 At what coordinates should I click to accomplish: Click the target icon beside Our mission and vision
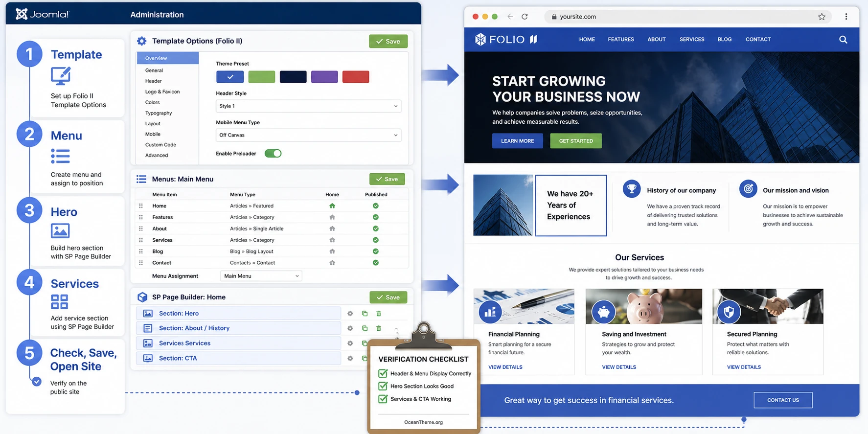[748, 188]
